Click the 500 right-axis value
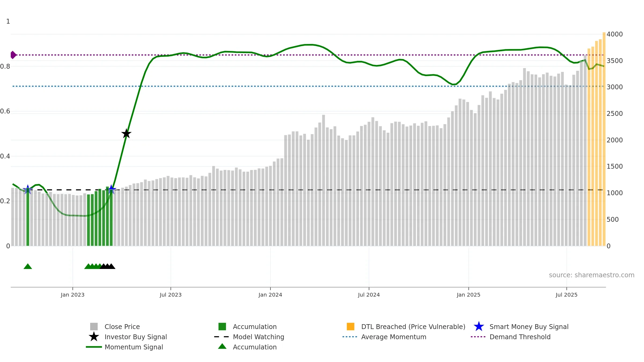Screen dimensions: 644x362 click(x=613, y=220)
